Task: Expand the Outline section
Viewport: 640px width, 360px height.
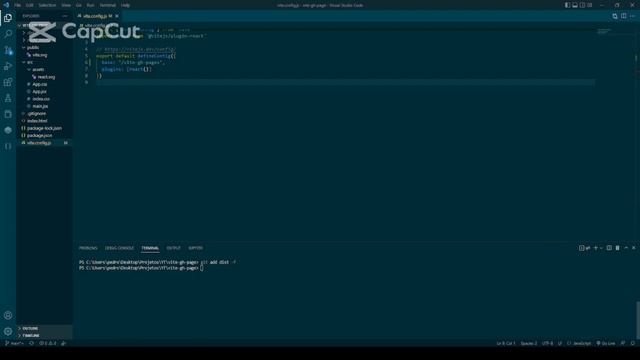Action: (x=45, y=328)
